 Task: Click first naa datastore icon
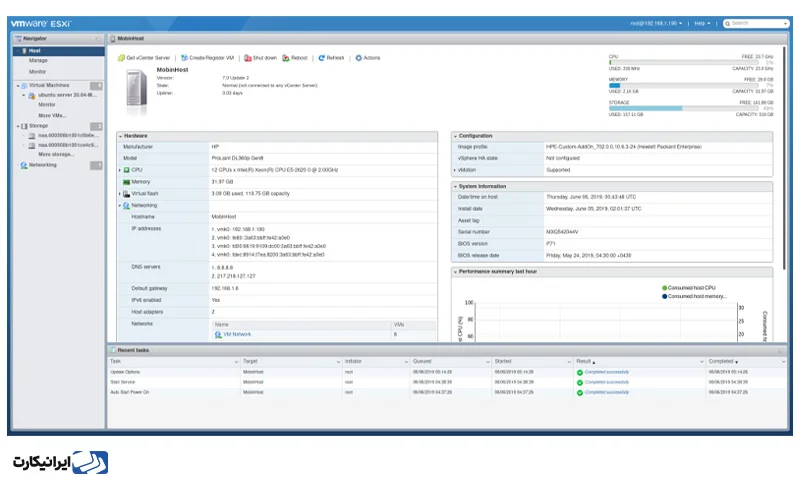(32, 136)
